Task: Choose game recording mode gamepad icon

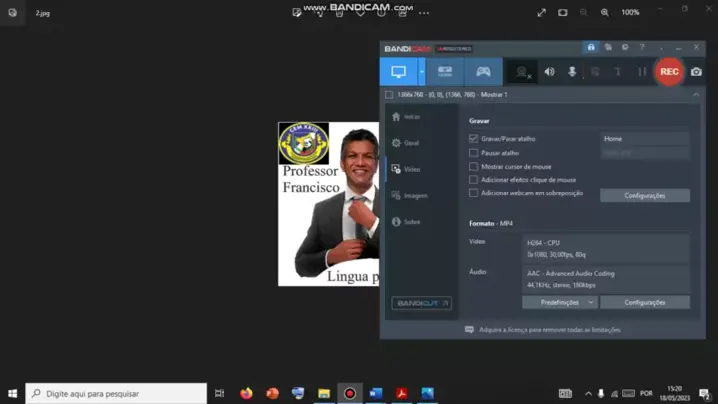Action: 483,72
